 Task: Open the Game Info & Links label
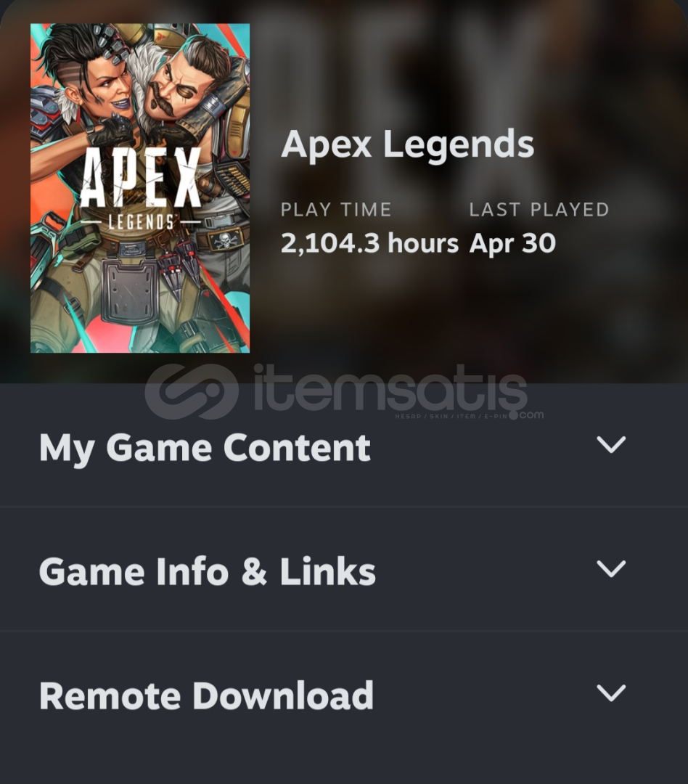pyautogui.click(x=207, y=571)
